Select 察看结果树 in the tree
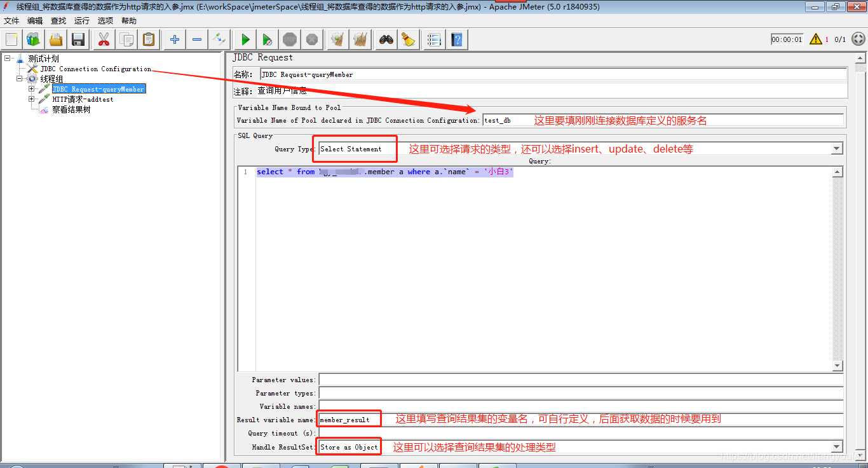Image resolution: width=868 pixels, height=468 pixels. (71, 109)
